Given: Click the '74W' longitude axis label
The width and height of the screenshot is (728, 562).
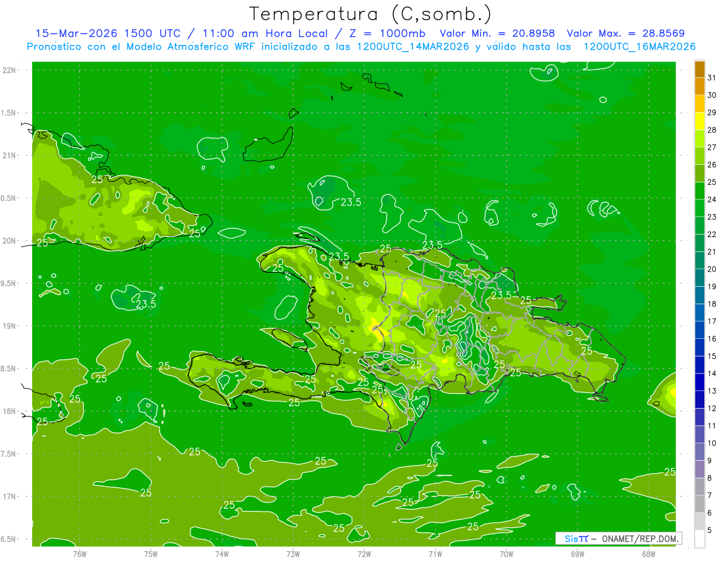Looking at the screenshot, I should pos(222,554).
